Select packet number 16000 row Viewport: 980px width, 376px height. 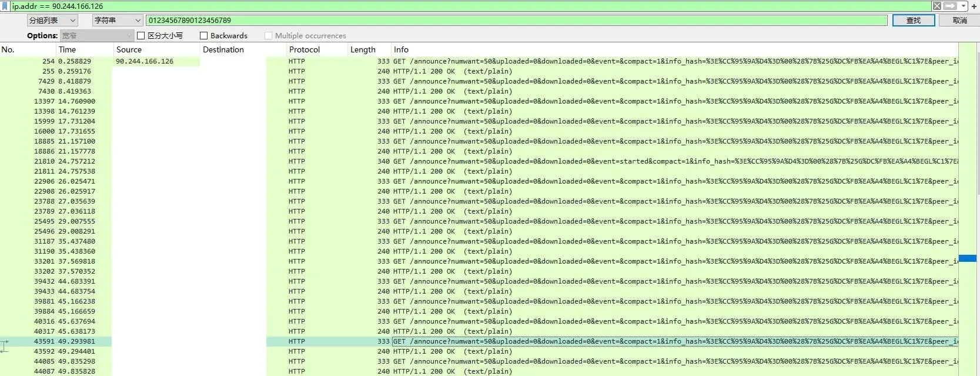point(479,131)
